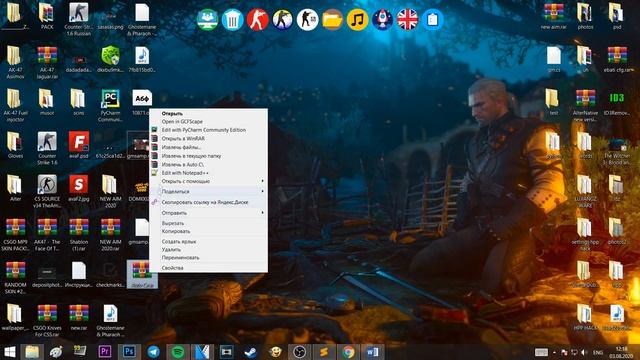This screenshot has width=640, height=360.
Task: Show hidden system tray icons
Action: pos(554,352)
